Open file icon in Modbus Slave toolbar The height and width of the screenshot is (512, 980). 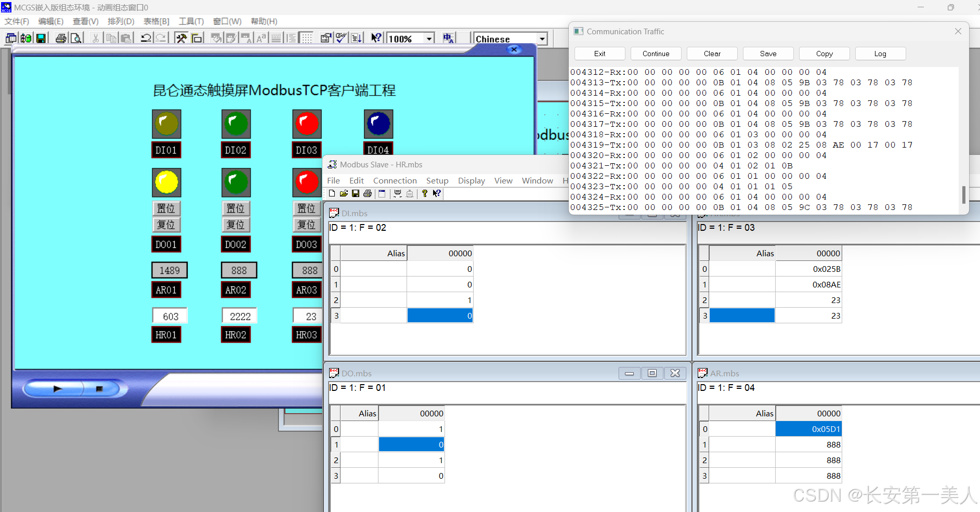[344, 193]
